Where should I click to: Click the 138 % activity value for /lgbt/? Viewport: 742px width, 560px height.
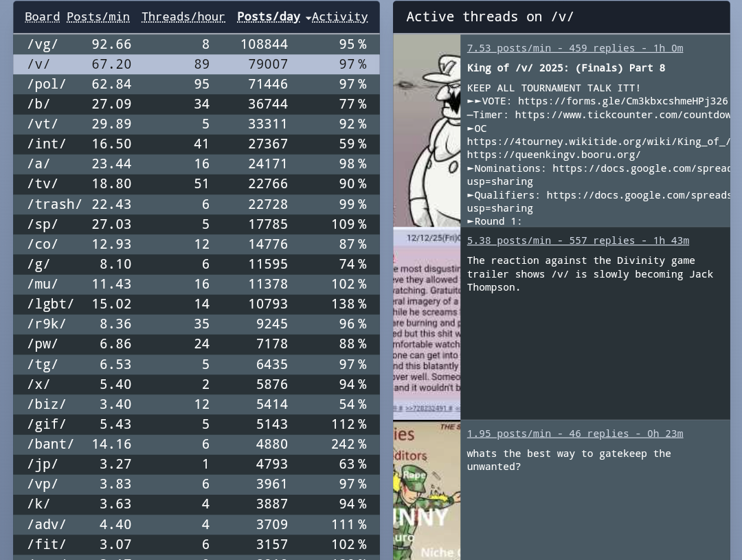click(349, 304)
